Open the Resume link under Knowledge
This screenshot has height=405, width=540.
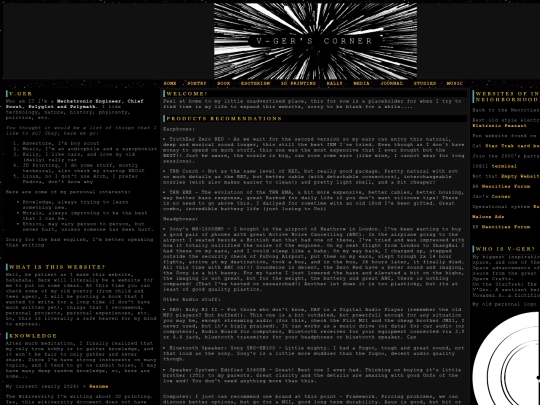pos(98,386)
